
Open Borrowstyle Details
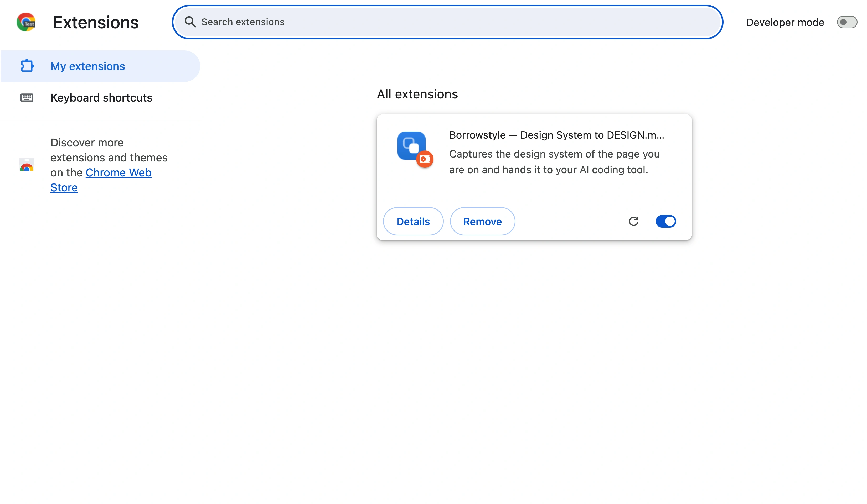[x=413, y=221]
